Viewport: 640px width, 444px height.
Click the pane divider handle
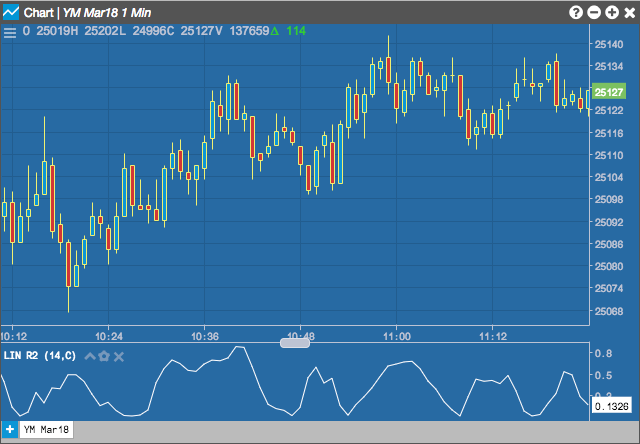pos(295,343)
